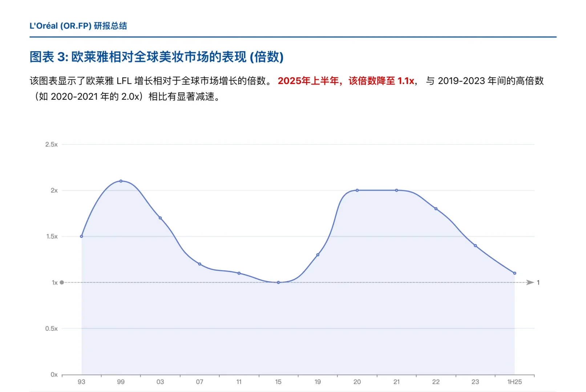Click the "03" x-axis label
586x392 pixels.
[160, 382]
